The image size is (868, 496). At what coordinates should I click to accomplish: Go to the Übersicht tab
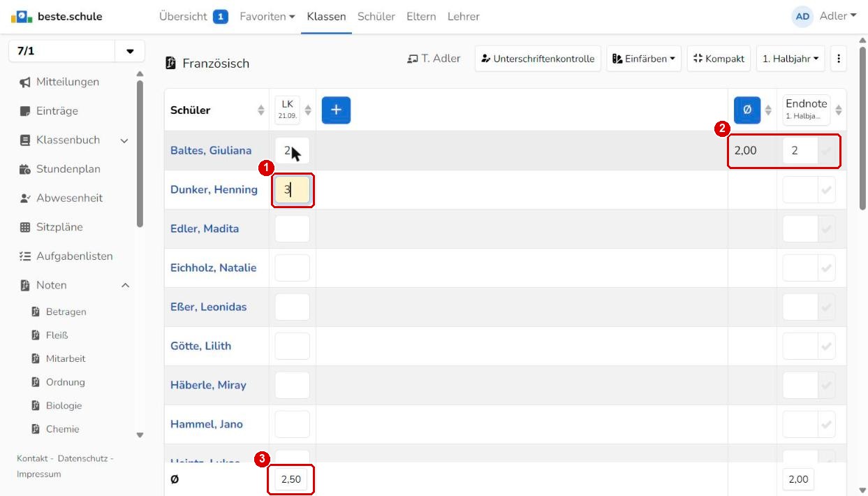pyautogui.click(x=183, y=17)
